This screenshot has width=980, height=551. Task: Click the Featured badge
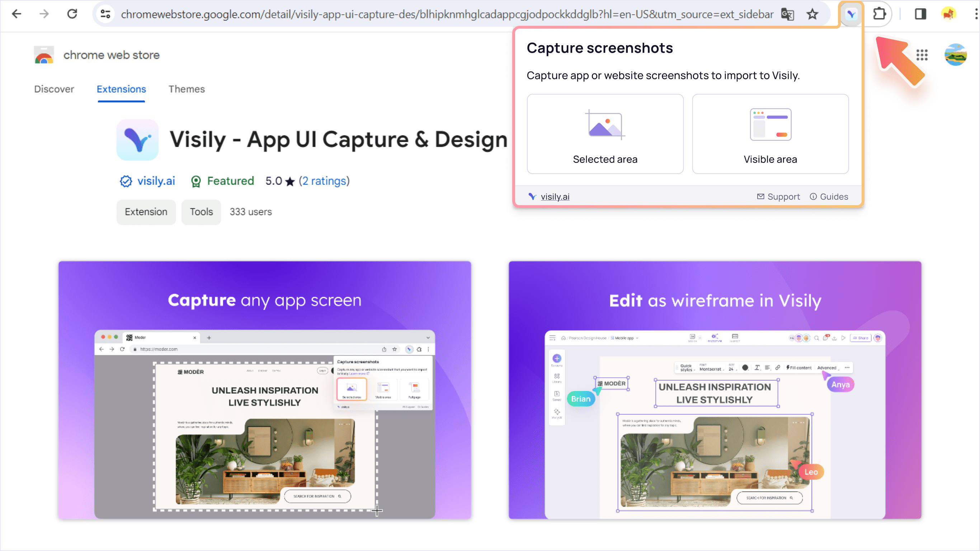(222, 181)
